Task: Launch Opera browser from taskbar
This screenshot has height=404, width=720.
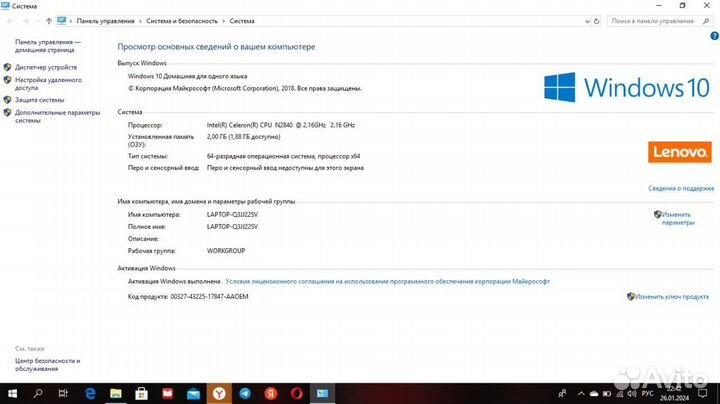Action: [297, 393]
